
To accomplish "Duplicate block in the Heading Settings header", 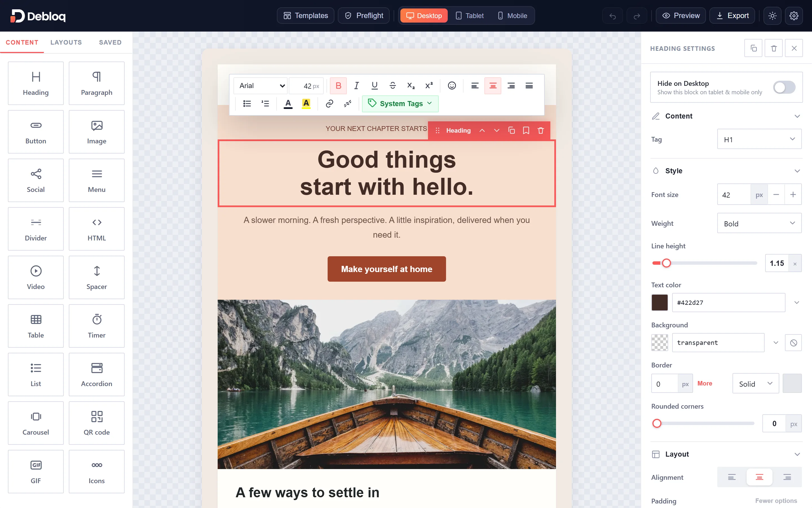I will [x=753, y=48].
